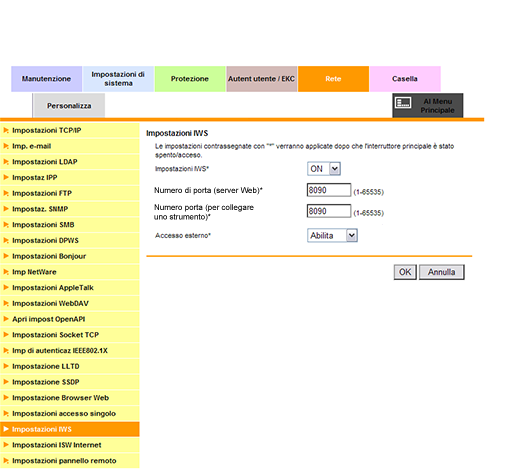Image resolution: width=517 pixels, height=469 pixels.
Task: Click arrow icon beside Impostazioni AppleTalk
Action: 6,288
